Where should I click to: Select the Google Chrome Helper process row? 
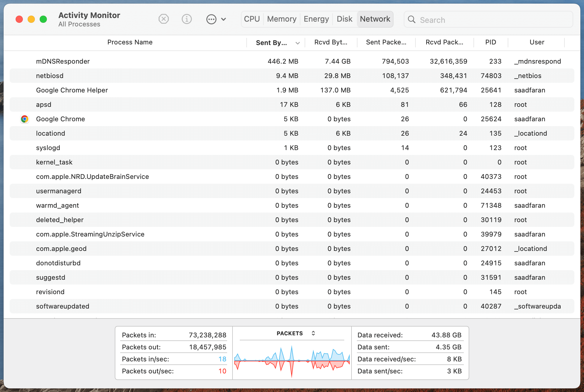coord(292,90)
